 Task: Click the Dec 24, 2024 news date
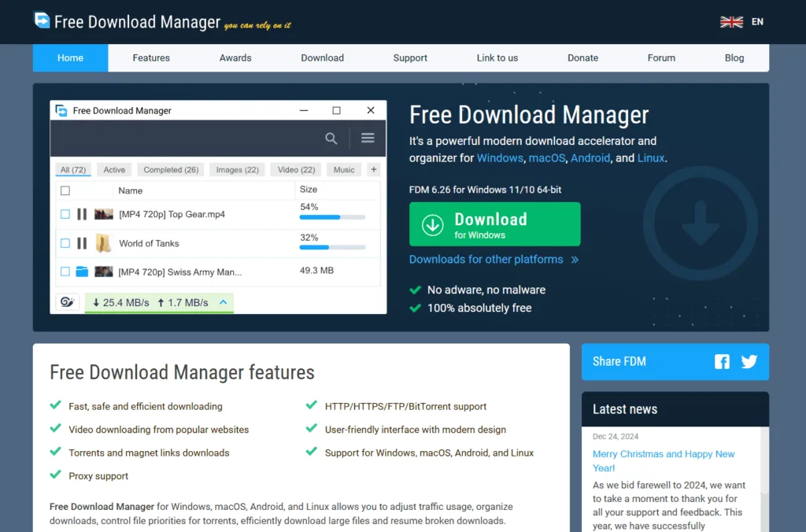616,437
